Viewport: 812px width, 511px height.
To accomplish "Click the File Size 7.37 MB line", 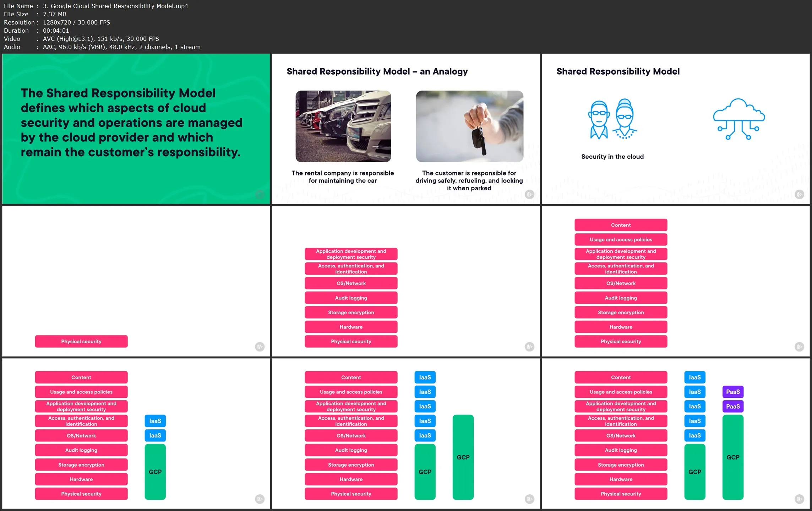I will click(x=35, y=14).
